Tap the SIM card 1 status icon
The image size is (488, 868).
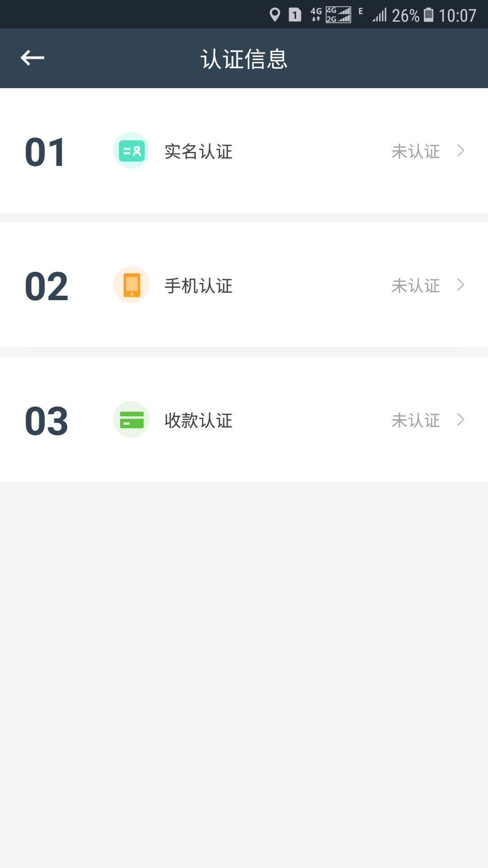295,15
